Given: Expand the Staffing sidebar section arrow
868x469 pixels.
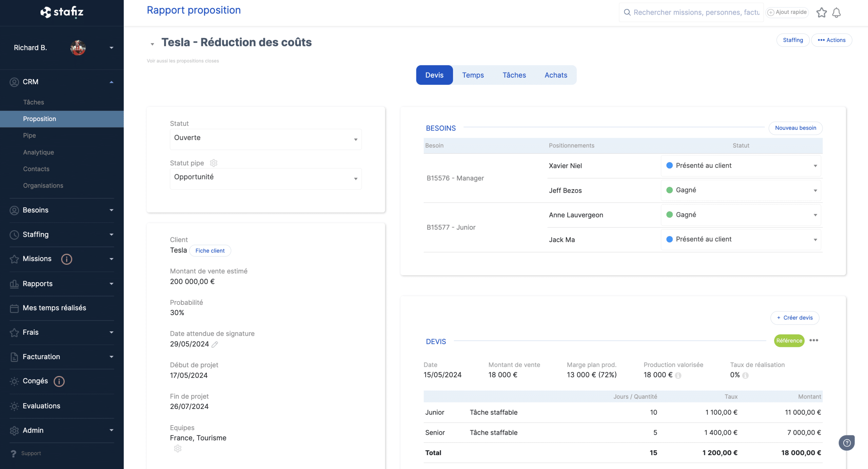Looking at the screenshot, I should (111, 235).
